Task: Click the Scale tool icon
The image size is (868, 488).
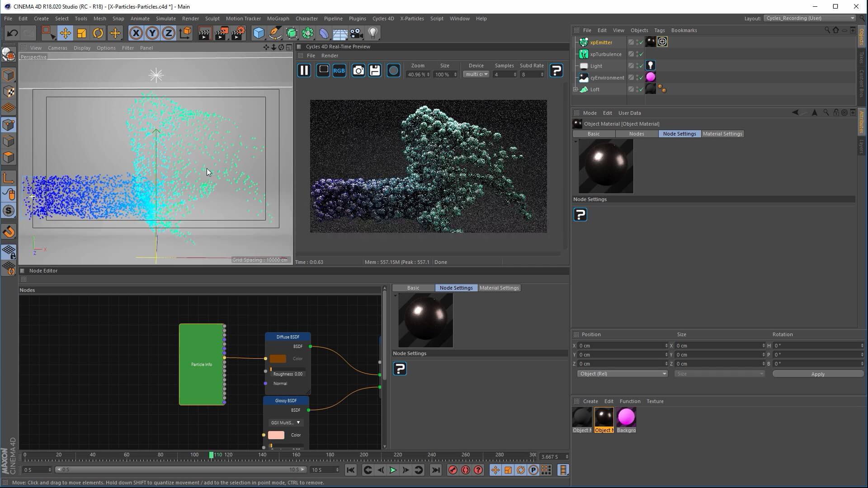Action: click(x=82, y=33)
